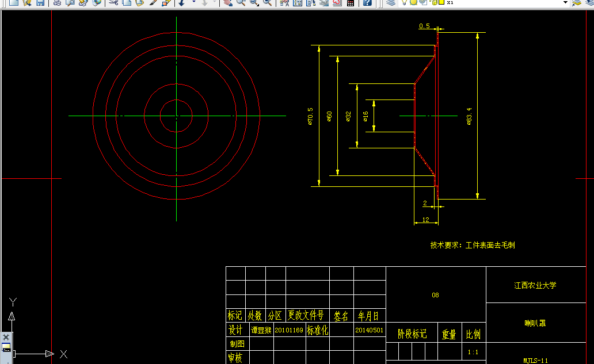The width and height of the screenshot is (594, 364).
Task: Click the Plot printer icon
Action: [57, 3]
